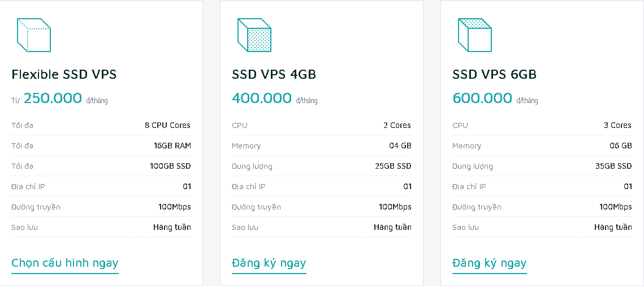
Task: Click the SSD VPS 4GB cube icon
Action: coord(254,35)
